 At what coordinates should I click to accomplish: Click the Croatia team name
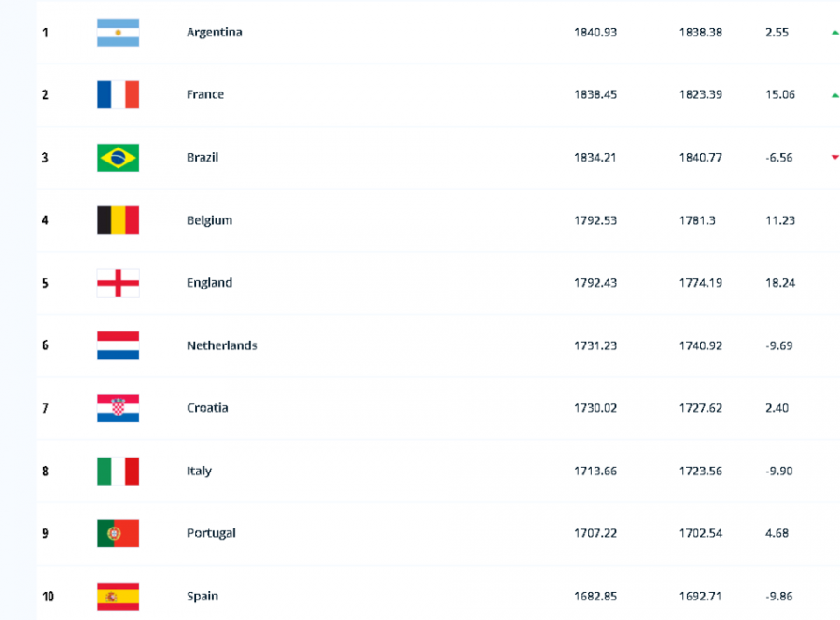207,408
